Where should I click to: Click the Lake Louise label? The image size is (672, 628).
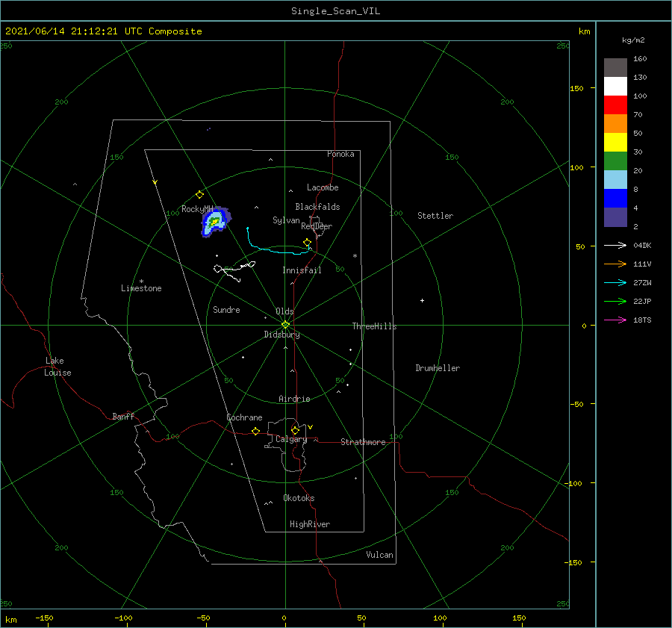[57, 367]
